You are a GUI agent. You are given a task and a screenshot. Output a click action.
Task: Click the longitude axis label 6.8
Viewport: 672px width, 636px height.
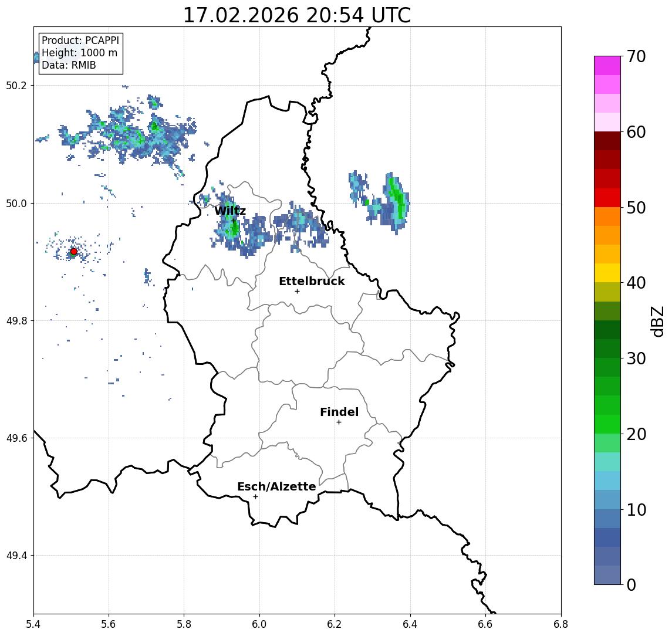[x=561, y=624]
